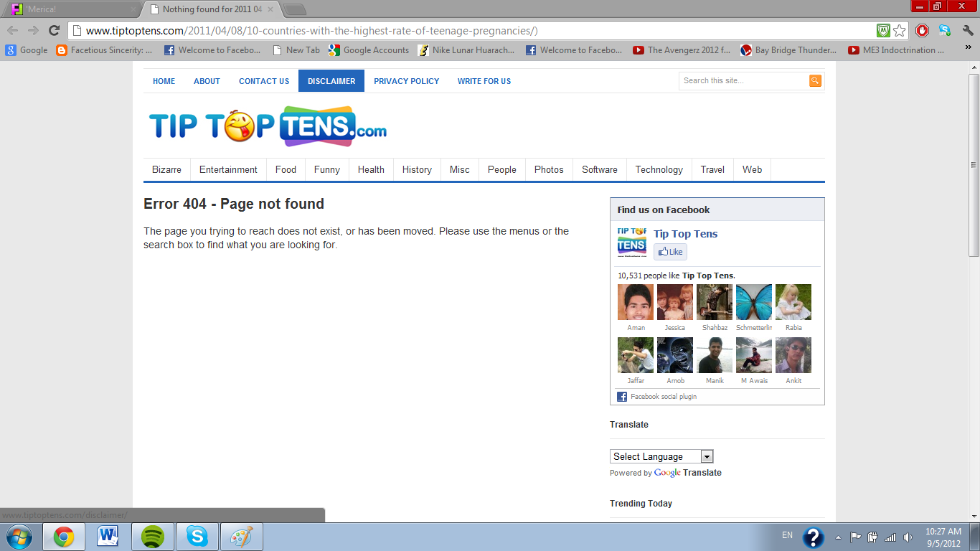Open the Write For Us link
This screenshot has height=551, width=980.
click(x=484, y=81)
